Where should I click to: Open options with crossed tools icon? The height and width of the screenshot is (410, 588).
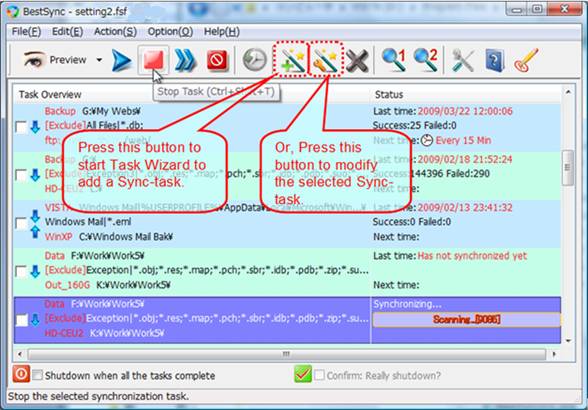pyautogui.click(x=462, y=60)
